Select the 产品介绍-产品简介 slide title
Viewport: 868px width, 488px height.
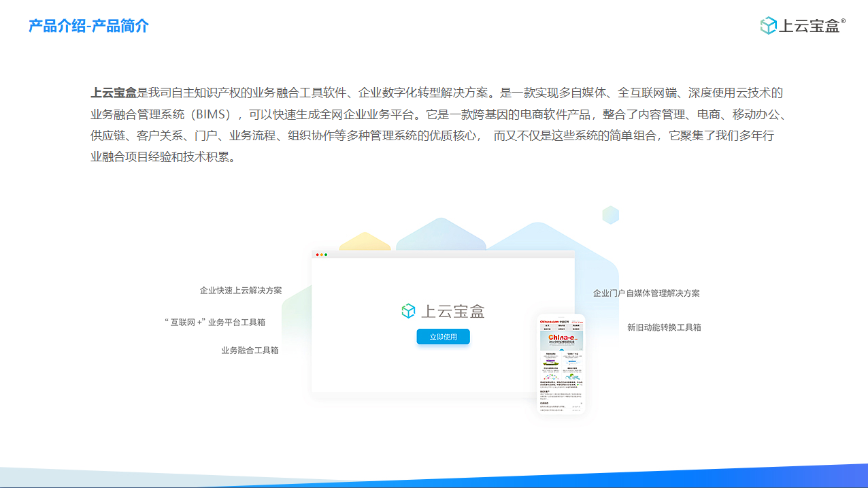coord(88,26)
